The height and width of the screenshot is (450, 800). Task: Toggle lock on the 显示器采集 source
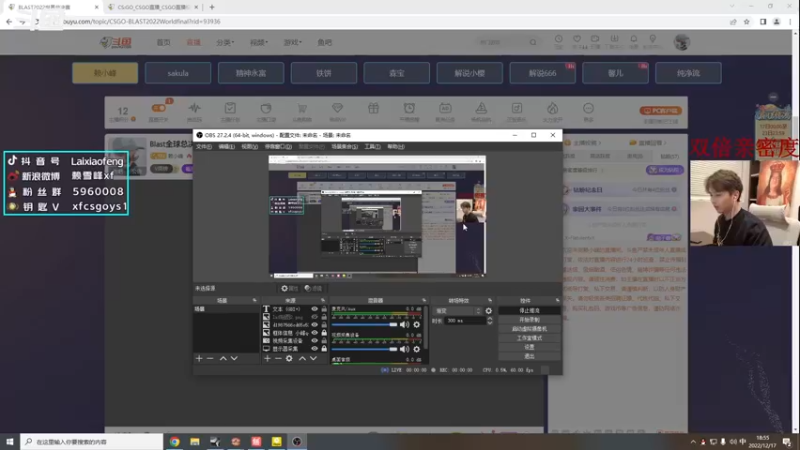(x=324, y=348)
